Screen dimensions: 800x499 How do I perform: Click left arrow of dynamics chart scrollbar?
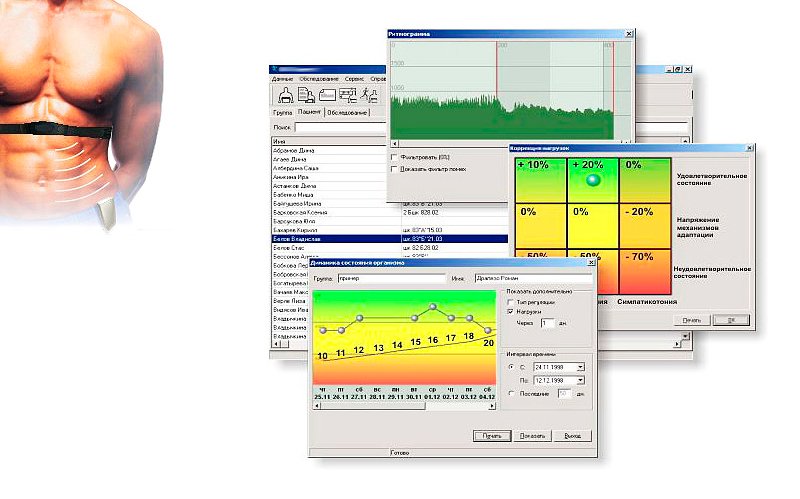[317, 406]
